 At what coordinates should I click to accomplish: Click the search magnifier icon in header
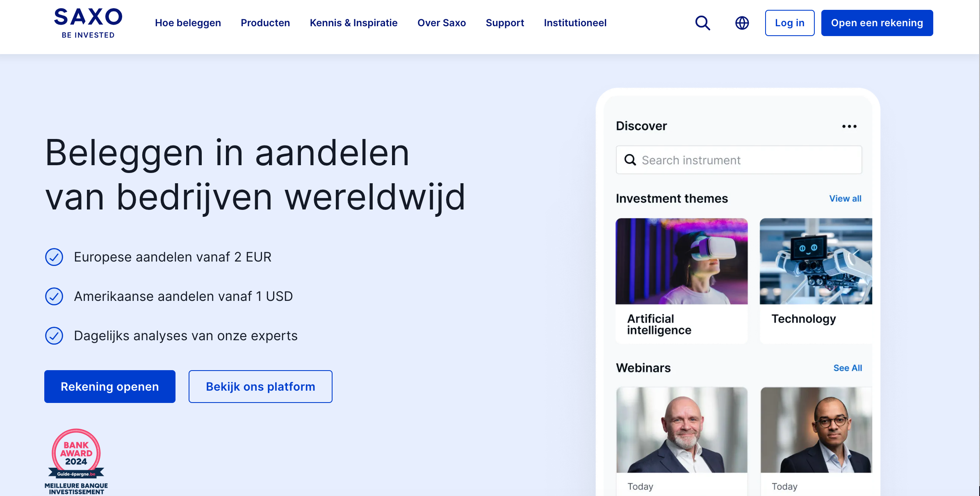click(x=702, y=23)
